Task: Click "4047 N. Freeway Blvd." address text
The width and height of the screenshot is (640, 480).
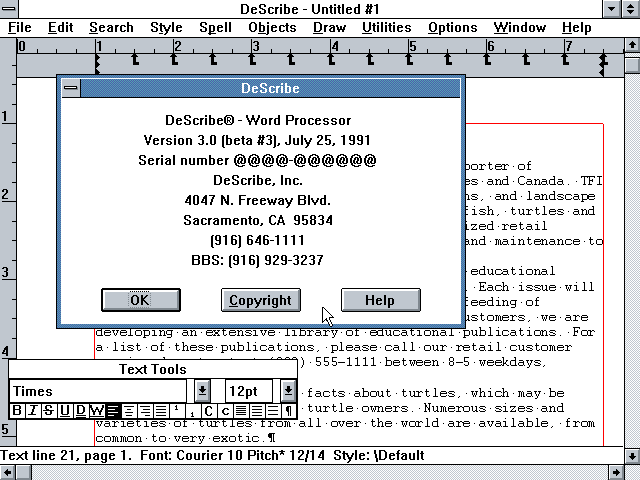Action: (257, 200)
